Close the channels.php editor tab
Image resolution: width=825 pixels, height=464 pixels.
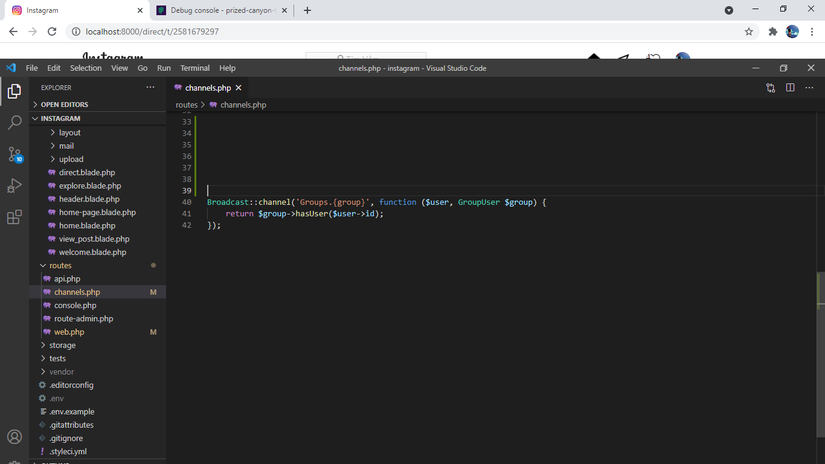tap(238, 88)
